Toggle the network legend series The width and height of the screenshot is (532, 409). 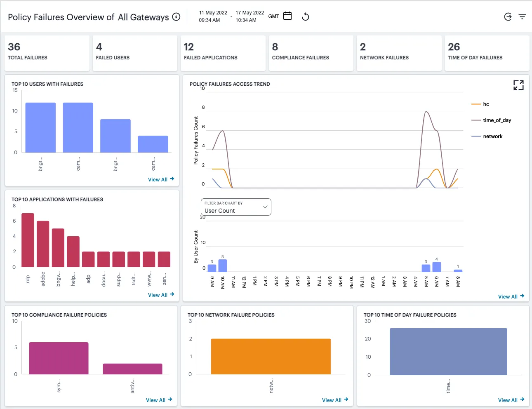point(487,136)
